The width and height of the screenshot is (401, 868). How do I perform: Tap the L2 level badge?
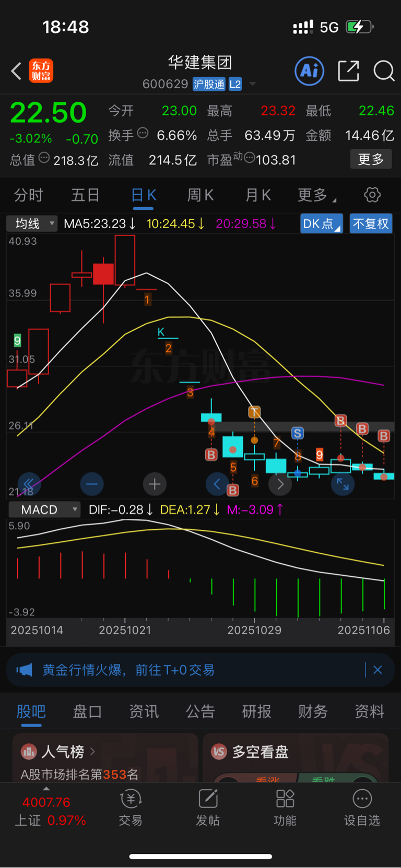tap(235, 84)
